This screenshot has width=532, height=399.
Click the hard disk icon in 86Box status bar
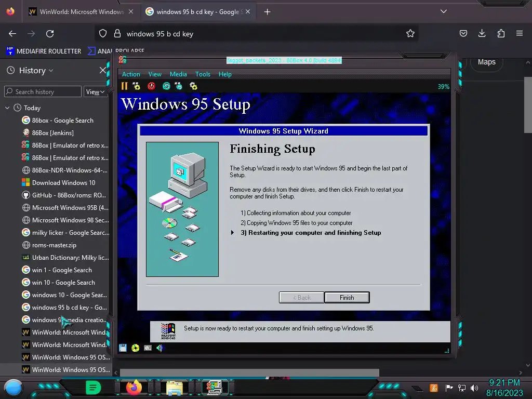148,348
